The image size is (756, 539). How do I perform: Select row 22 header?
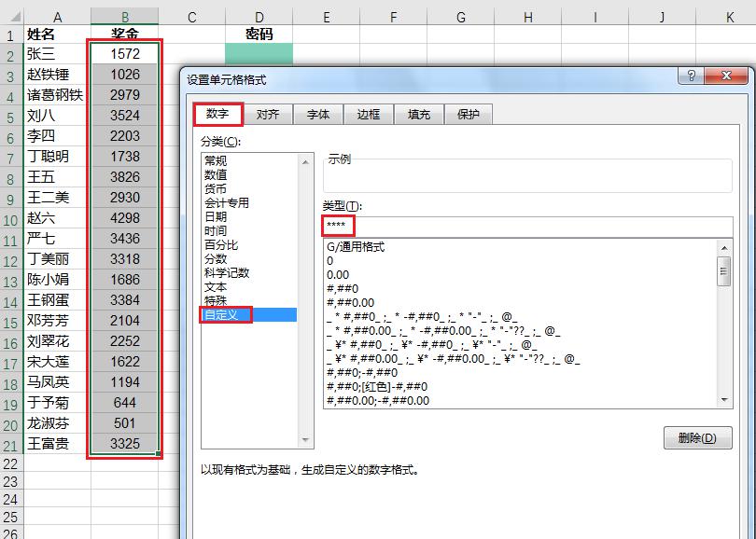(10, 463)
